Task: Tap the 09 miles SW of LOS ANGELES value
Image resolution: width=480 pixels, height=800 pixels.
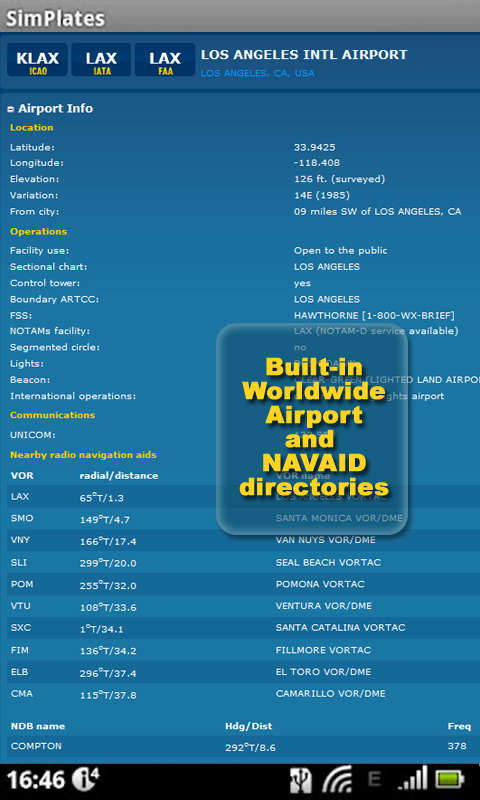Action: (377, 211)
